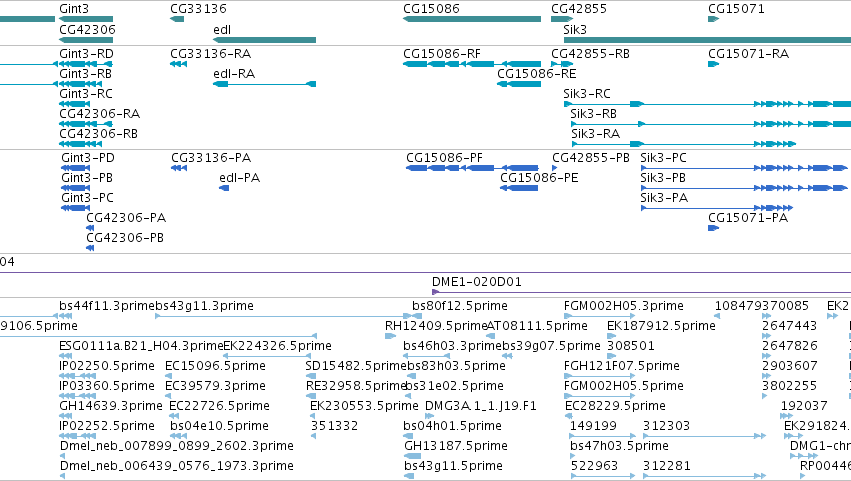
Task: Select the CG15086 gene label
Action: 431,9
